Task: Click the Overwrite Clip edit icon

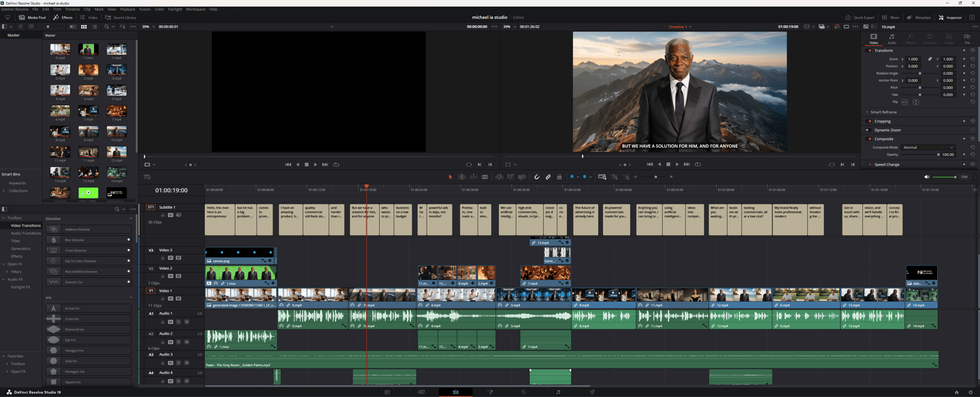Action: click(x=510, y=177)
